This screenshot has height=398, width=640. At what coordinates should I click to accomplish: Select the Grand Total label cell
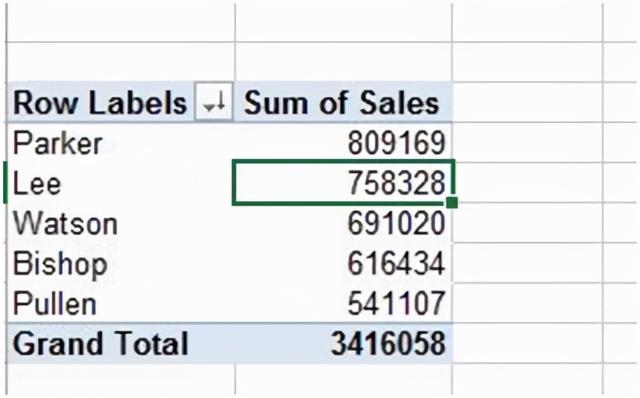pyautogui.click(x=120, y=343)
